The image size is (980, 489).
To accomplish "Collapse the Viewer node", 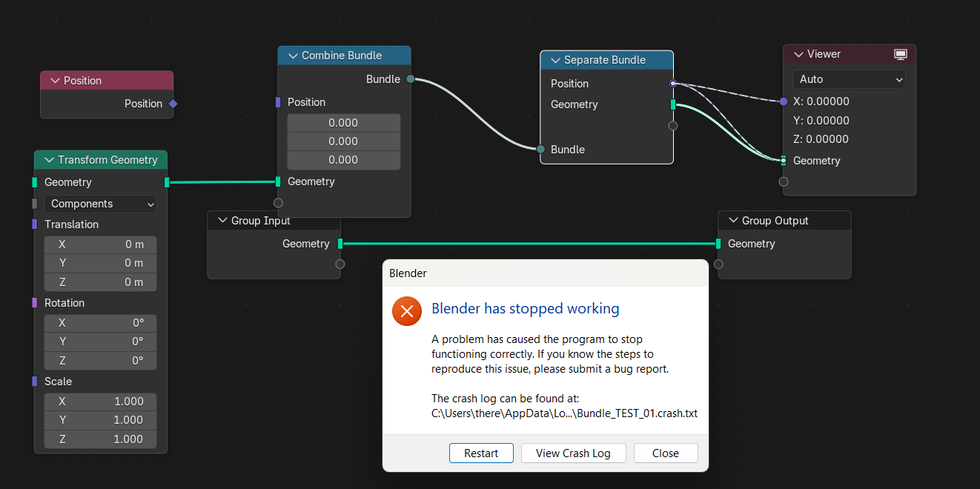I will pos(798,54).
